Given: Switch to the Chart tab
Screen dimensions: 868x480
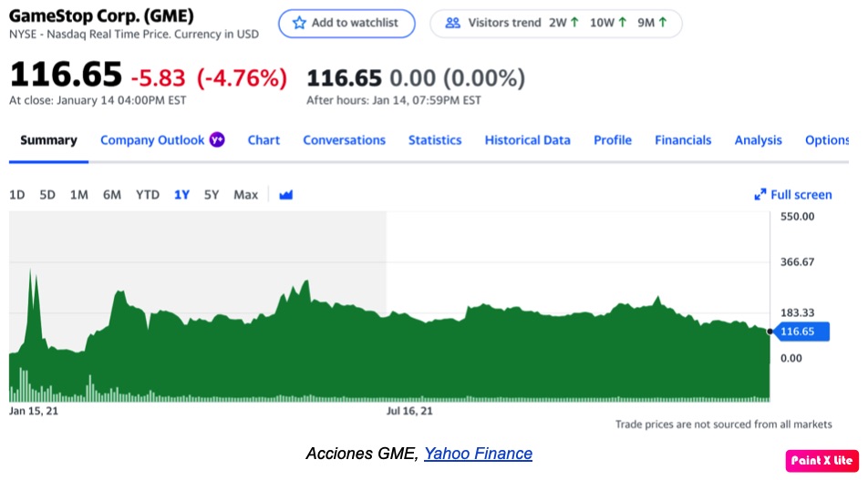Looking at the screenshot, I should pyautogui.click(x=263, y=140).
